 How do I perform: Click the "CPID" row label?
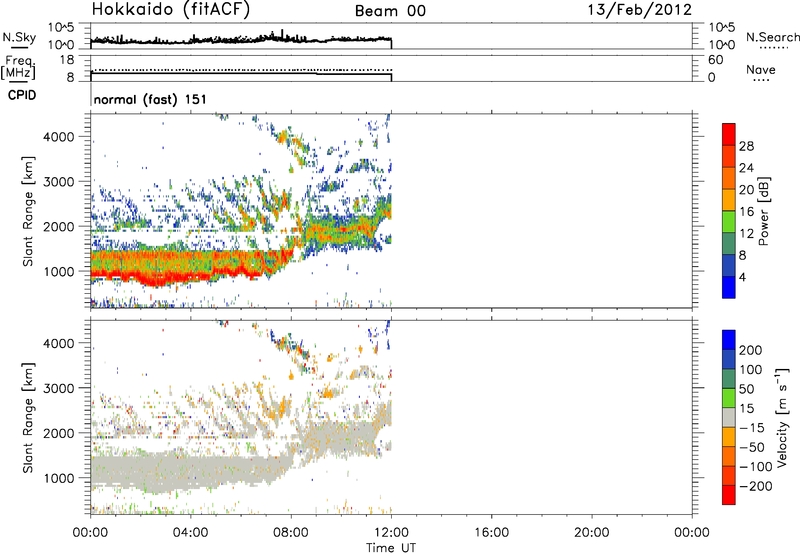[22, 95]
